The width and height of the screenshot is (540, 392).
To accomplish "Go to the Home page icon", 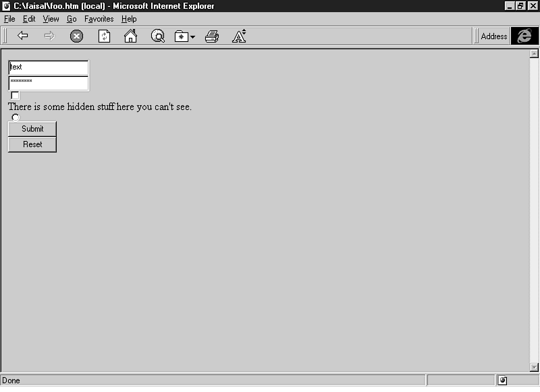I will [130, 36].
